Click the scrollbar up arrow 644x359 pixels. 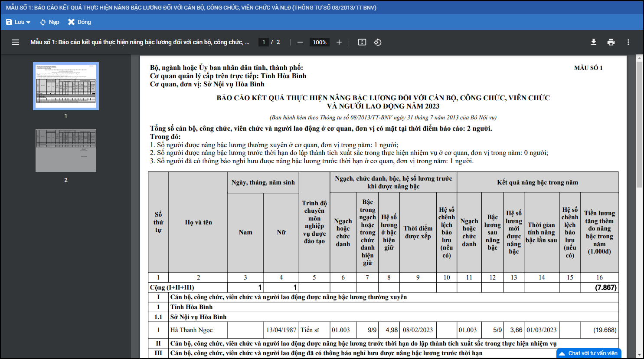639,58
